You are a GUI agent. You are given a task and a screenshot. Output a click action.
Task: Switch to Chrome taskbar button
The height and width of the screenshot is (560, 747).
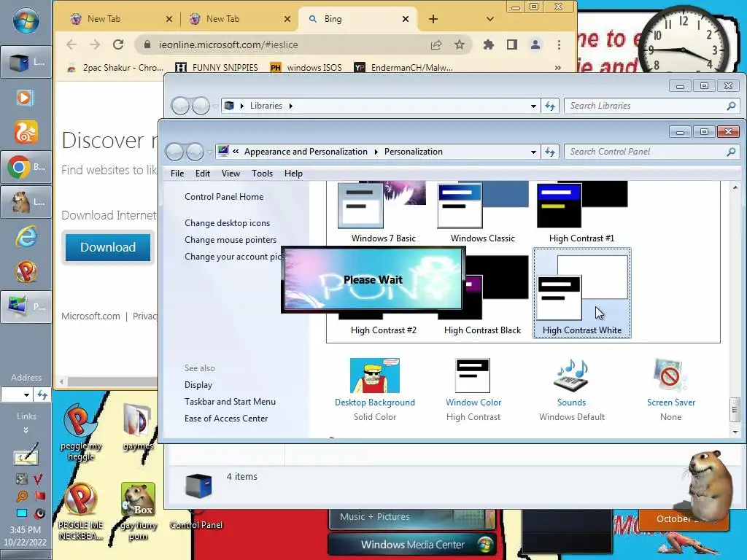(26, 167)
